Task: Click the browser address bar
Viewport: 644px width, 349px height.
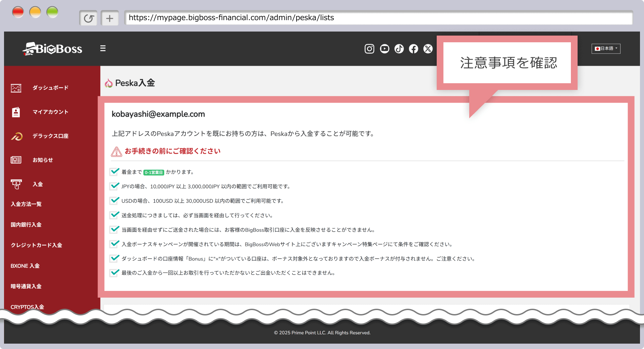Action: pyautogui.click(x=378, y=18)
